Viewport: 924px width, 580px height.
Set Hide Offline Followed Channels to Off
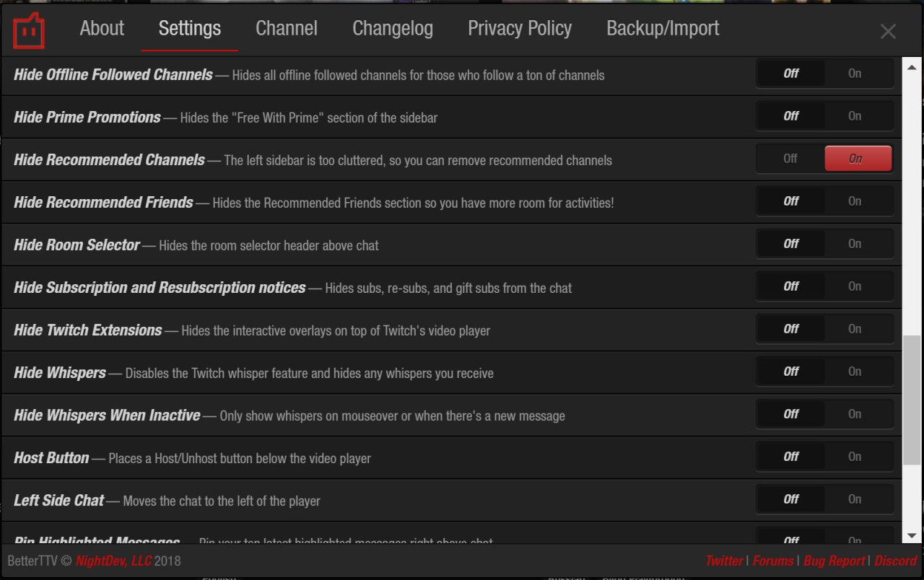791,74
